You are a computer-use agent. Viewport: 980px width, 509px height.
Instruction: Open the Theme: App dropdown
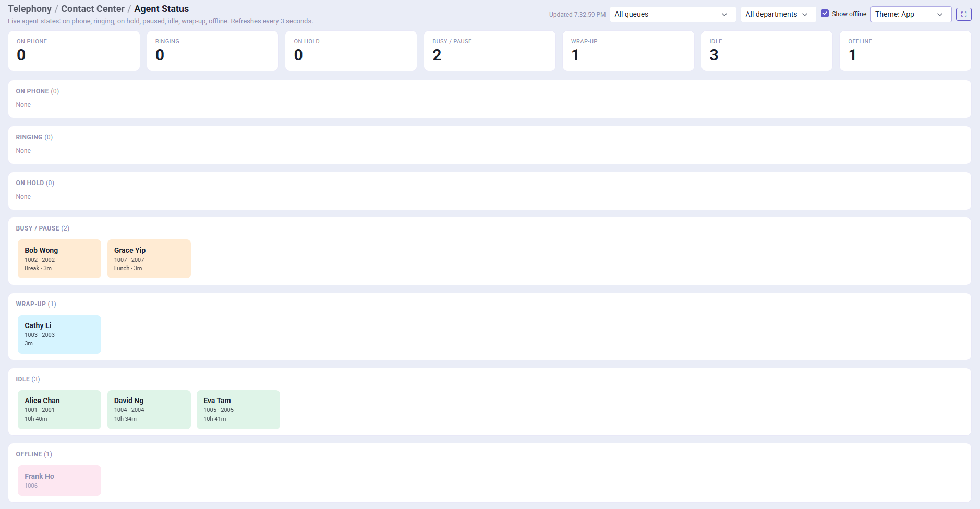tap(911, 14)
